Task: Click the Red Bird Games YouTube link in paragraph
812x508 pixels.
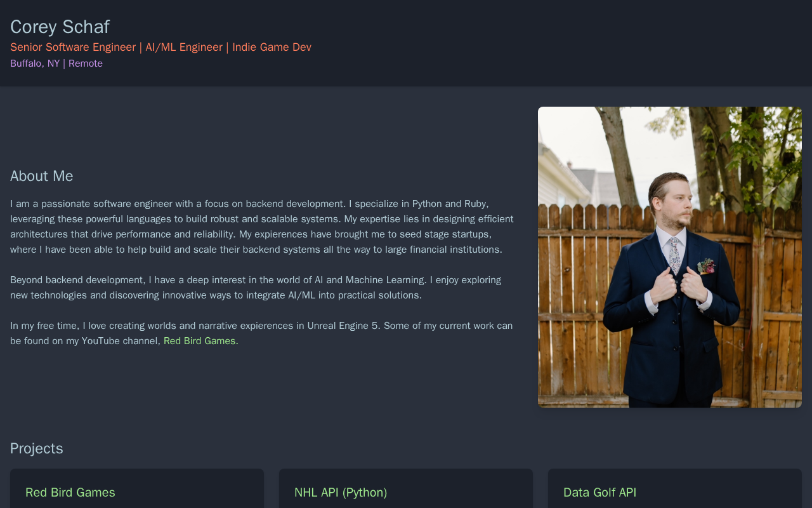Action: click(199, 341)
